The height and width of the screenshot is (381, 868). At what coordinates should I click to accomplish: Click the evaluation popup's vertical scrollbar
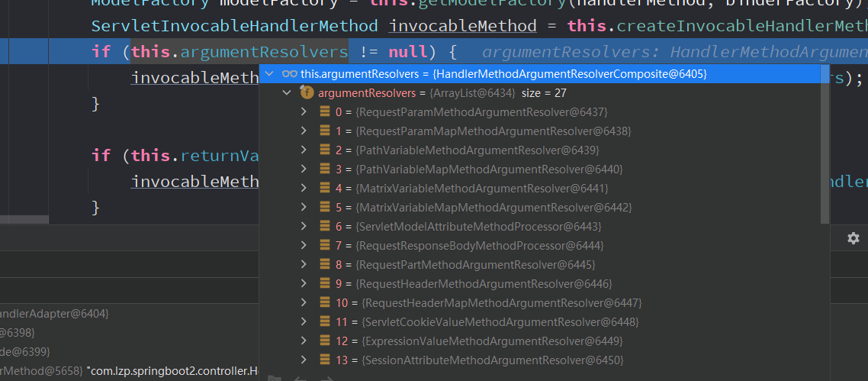pyautogui.click(x=825, y=145)
